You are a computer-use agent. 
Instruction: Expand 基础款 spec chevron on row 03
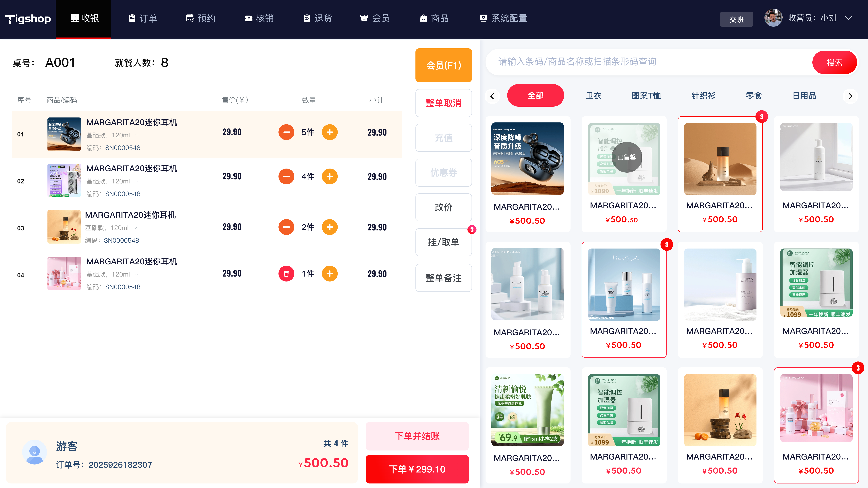(x=135, y=228)
